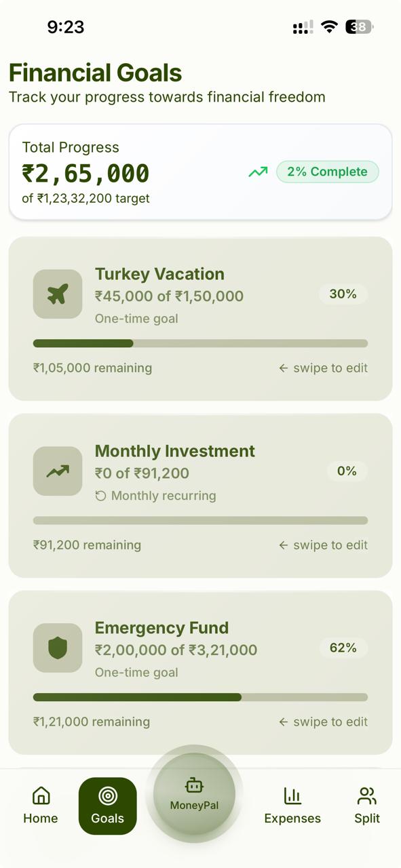Toggle the 0% badge on Monthly Investment
401x868 pixels.
(347, 471)
